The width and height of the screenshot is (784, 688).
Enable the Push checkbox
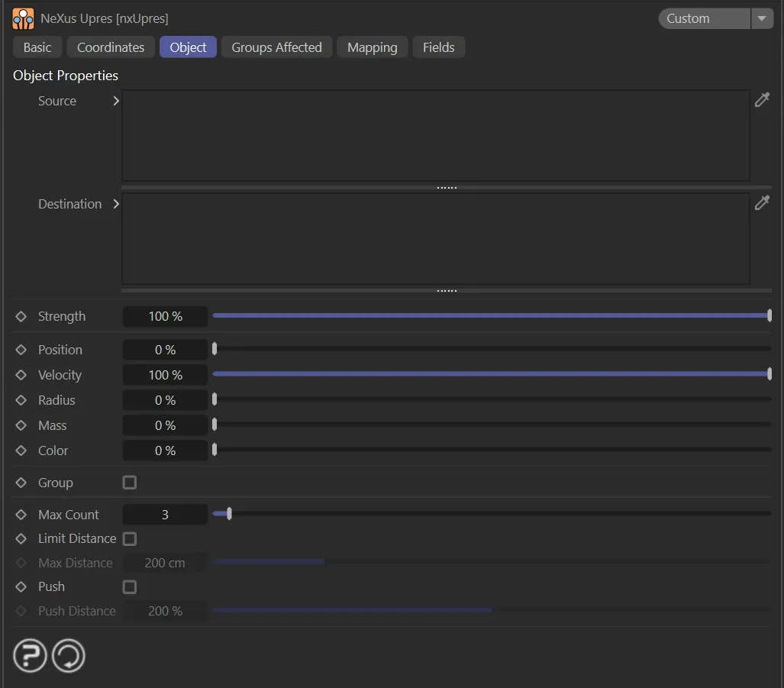pos(129,586)
